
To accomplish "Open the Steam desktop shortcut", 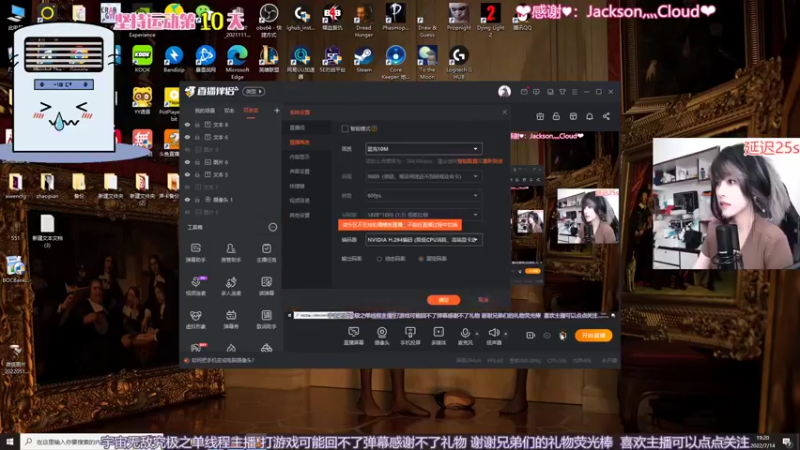I will (363, 60).
